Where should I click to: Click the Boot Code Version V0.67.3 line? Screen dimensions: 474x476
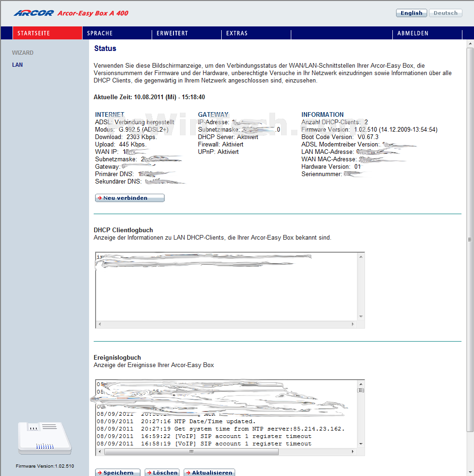click(x=340, y=137)
